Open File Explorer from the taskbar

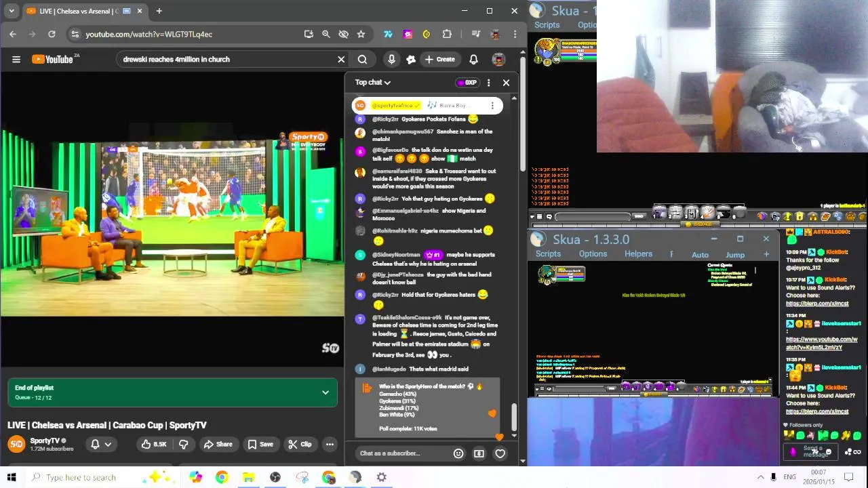248,477
